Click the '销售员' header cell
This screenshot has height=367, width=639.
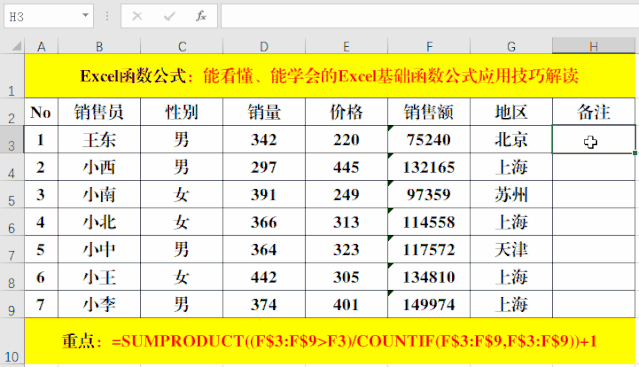click(x=99, y=112)
